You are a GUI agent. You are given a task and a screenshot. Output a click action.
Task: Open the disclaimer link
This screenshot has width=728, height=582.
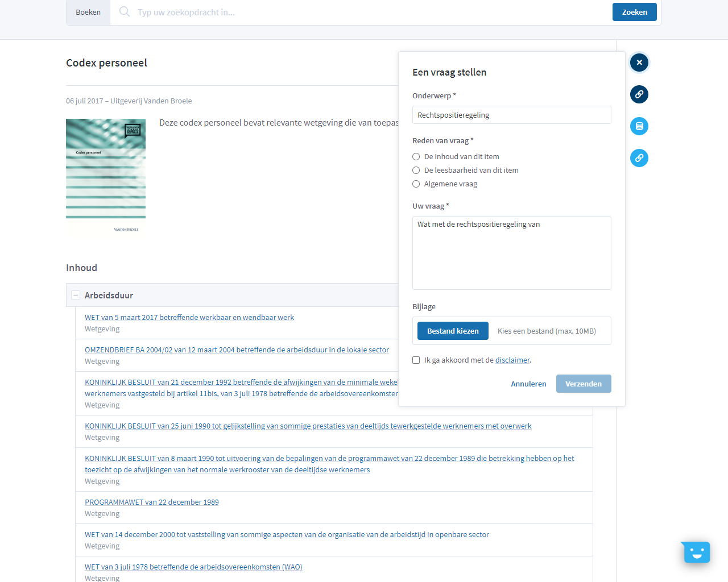[512, 360]
